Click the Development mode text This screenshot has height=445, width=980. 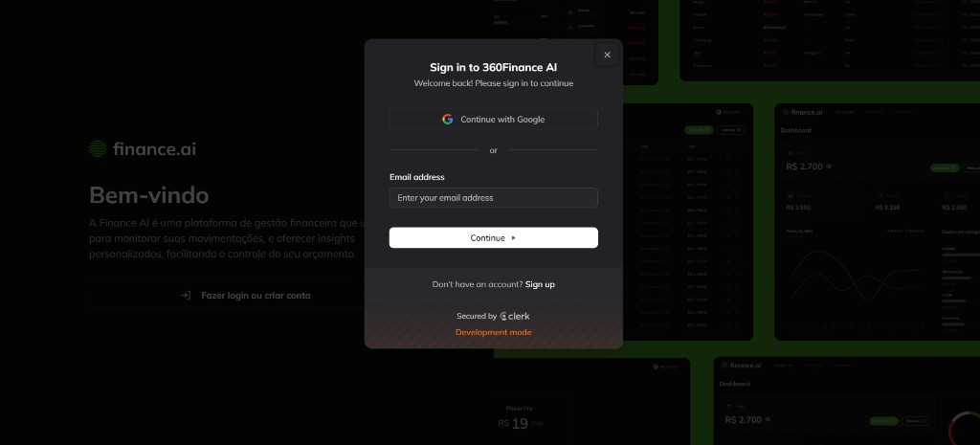(x=493, y=332)
